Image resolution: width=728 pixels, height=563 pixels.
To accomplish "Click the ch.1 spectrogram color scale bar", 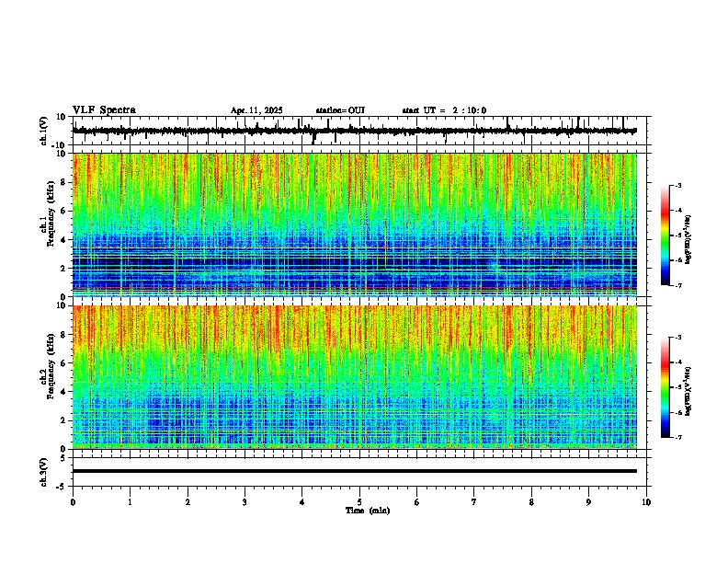I will [665, 236].
